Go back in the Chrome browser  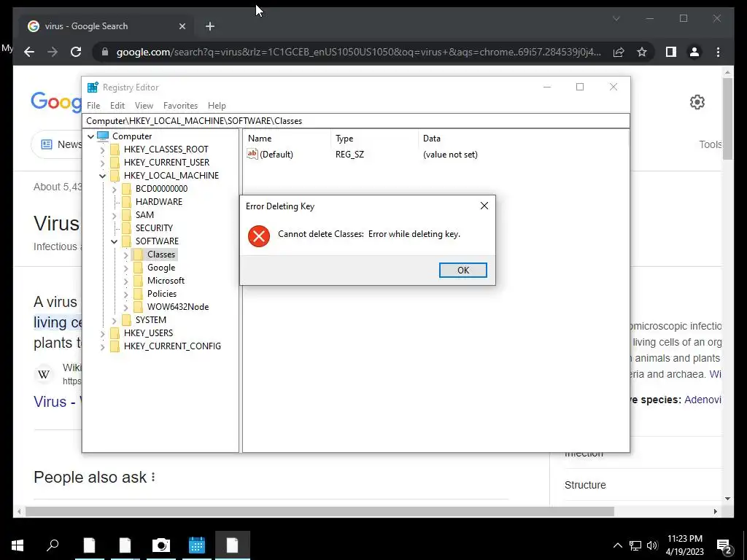click(x=29, y=52)
